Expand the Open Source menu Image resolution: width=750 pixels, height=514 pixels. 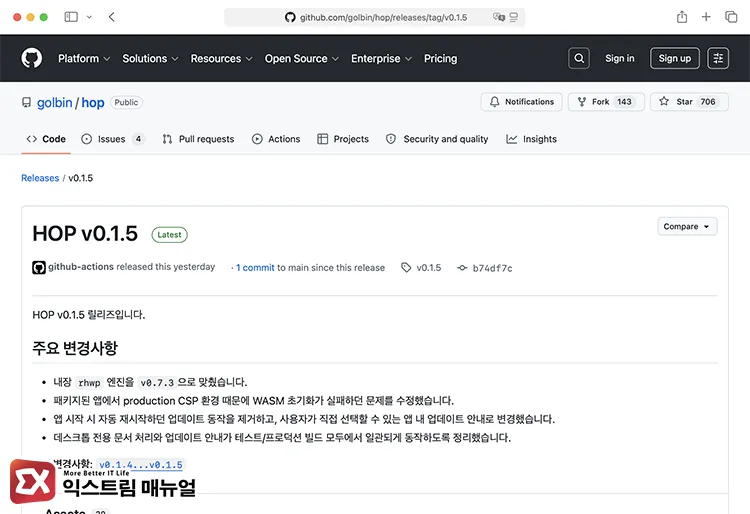(x=302, y=58)
